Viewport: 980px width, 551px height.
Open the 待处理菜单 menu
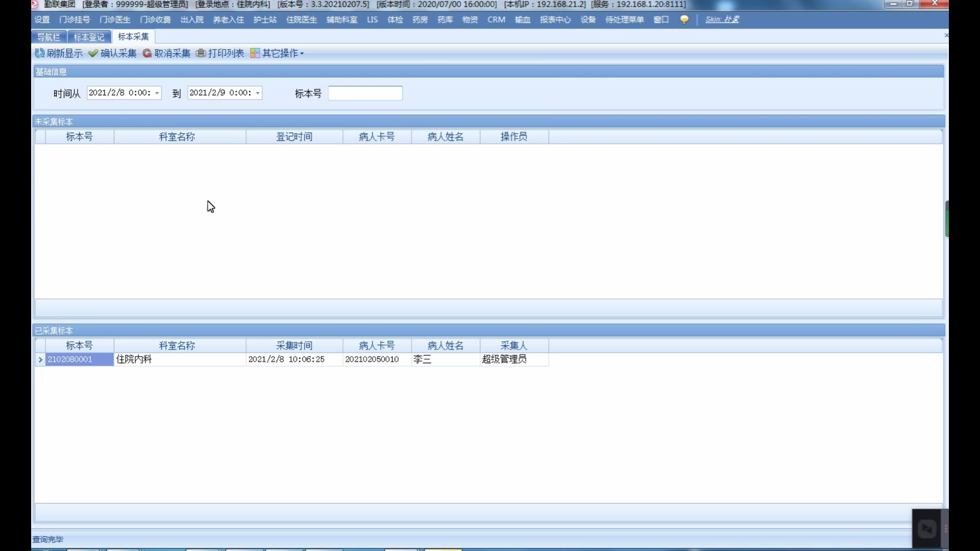[x=625, y=19]
